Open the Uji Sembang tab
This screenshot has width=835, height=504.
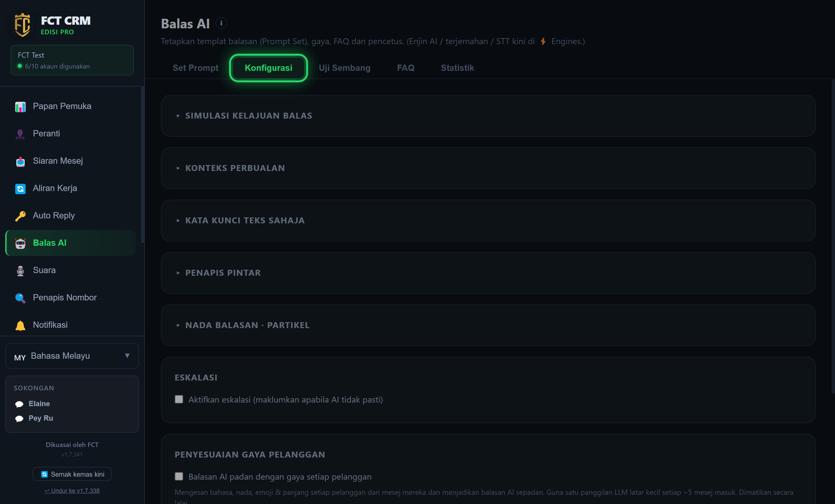click(344, 68)
